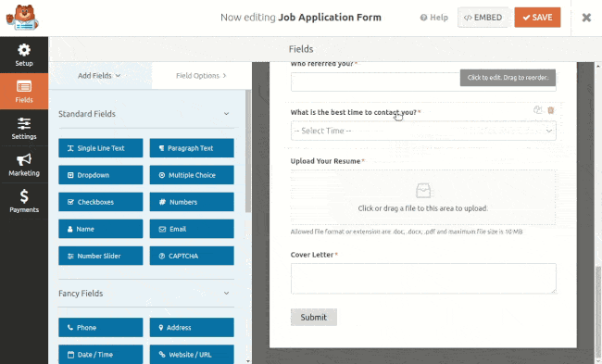602x364 pixels.
Task: Open the Select Time dropdown
Action: [423, 131]
